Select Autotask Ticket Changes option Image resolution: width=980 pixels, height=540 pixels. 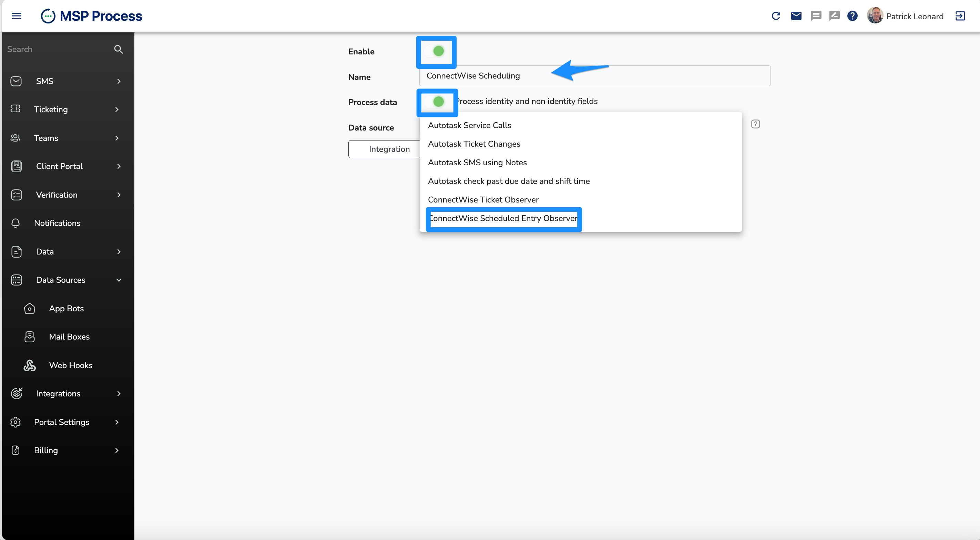point(581,144)
